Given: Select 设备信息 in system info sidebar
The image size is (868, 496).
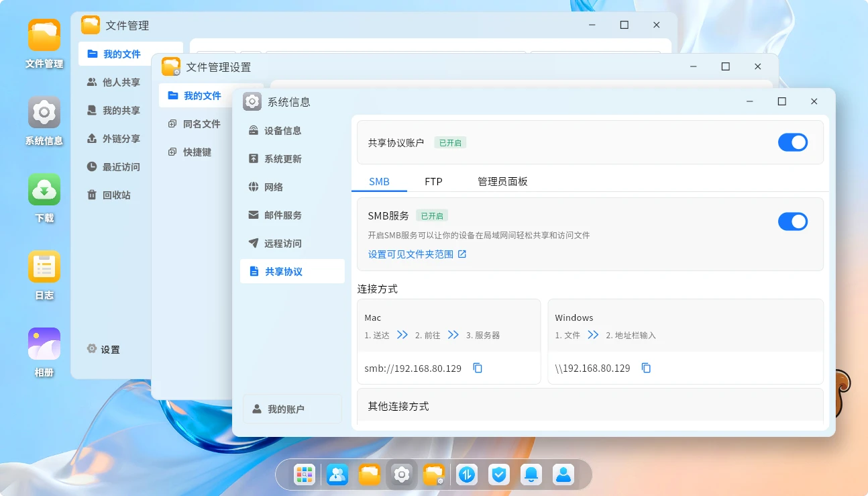Looking at the screenshot, I should (292, 131).
